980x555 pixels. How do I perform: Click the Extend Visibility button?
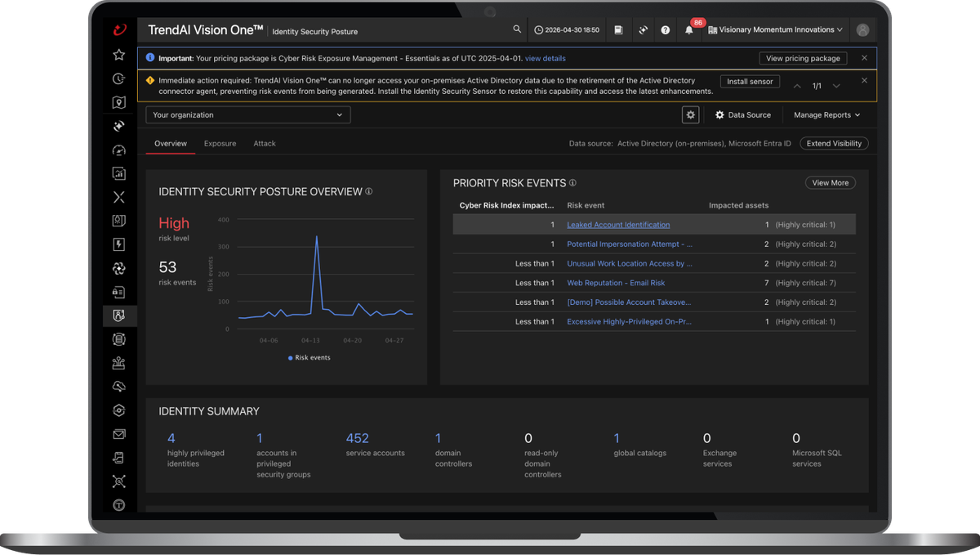pos(834,144)
